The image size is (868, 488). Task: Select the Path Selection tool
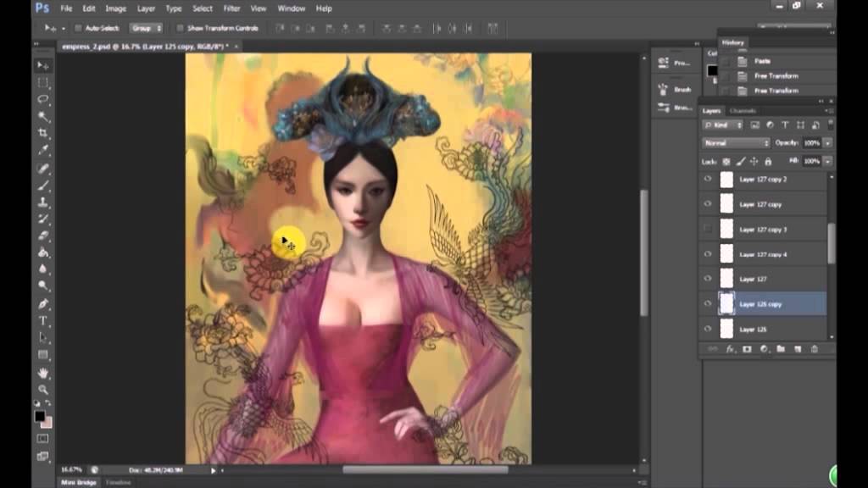43,337
